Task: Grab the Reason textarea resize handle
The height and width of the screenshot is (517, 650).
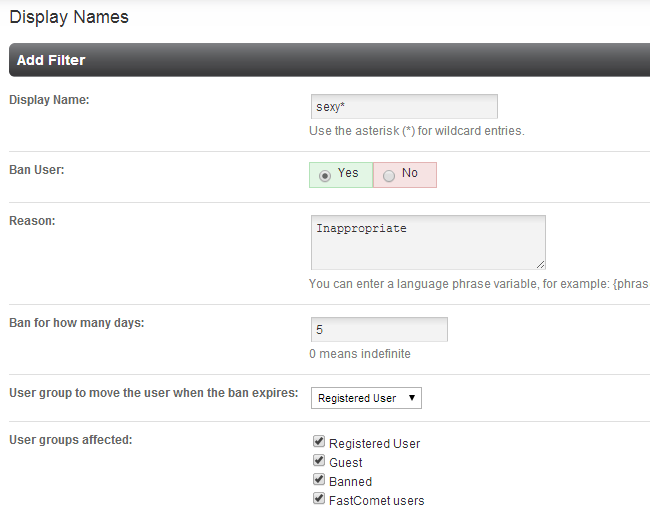Action: pyautogui.click(x=540, y=265)
